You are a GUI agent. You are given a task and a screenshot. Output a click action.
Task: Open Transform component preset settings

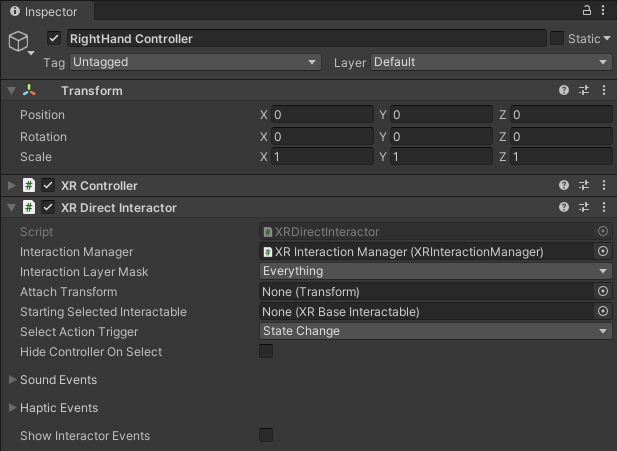pos(584,90)
